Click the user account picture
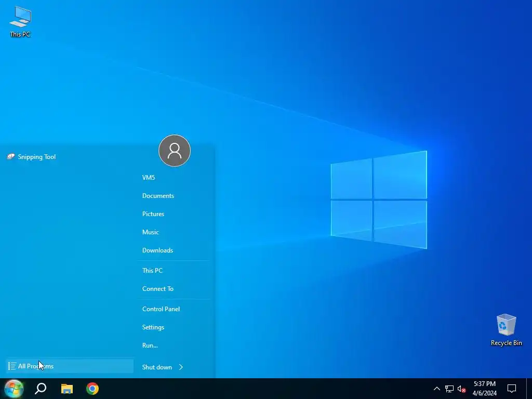532x399 pixels. coord(175,151)
